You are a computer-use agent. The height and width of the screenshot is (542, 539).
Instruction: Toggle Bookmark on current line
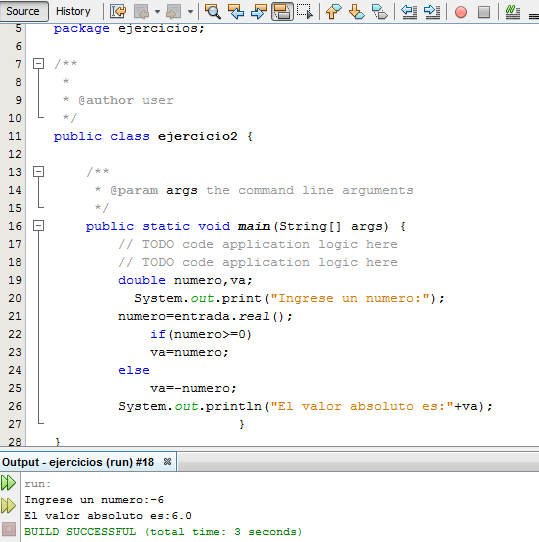380,11
